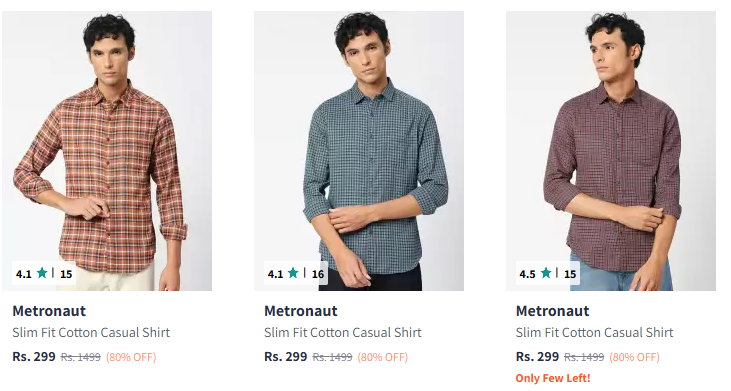The height and width of the screenshot is (391, 731).
Task: Click the Rs. 299 price of the red-orange shirt
Action: coord(34,357)
